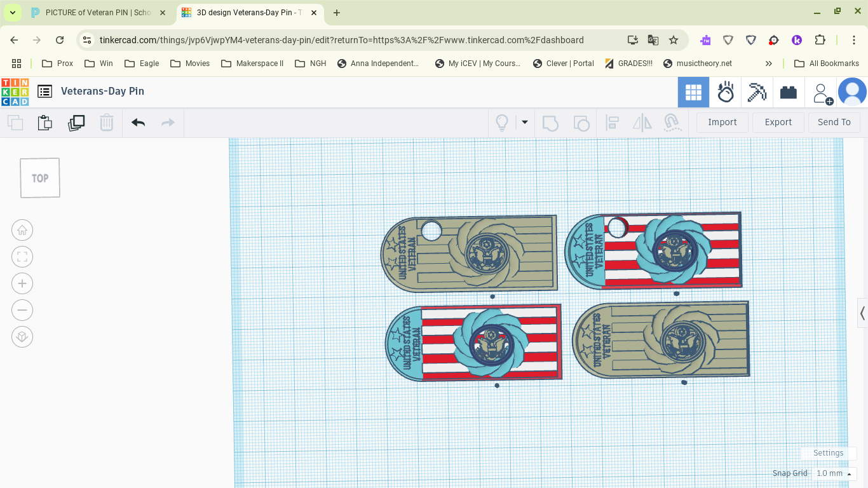Screen dimensions: 868x488
Task: Select the top-left gray veteran pin
Action: point(468,254)
